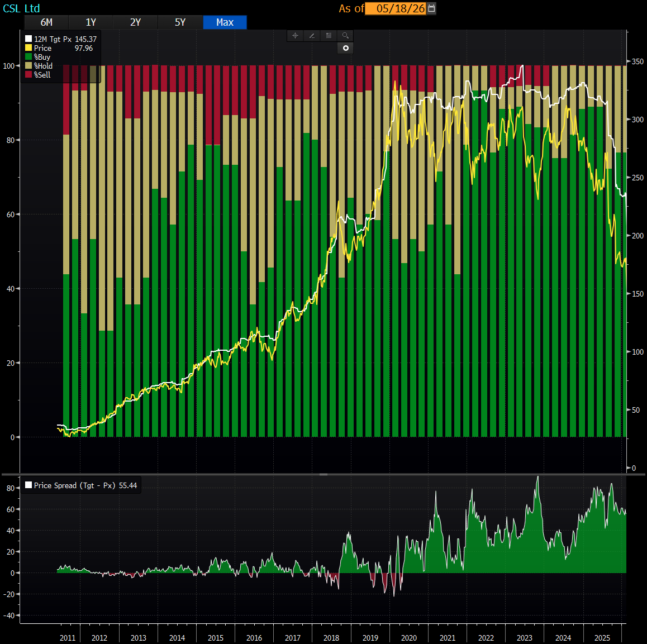
Task: Click the 2015 x-axis year label
Action: [216, 638]
